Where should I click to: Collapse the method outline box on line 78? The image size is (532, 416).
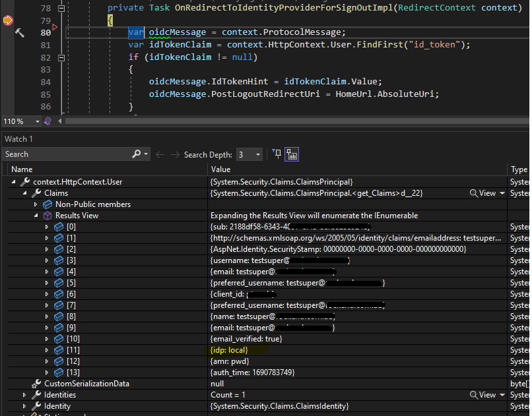[62, 9]
